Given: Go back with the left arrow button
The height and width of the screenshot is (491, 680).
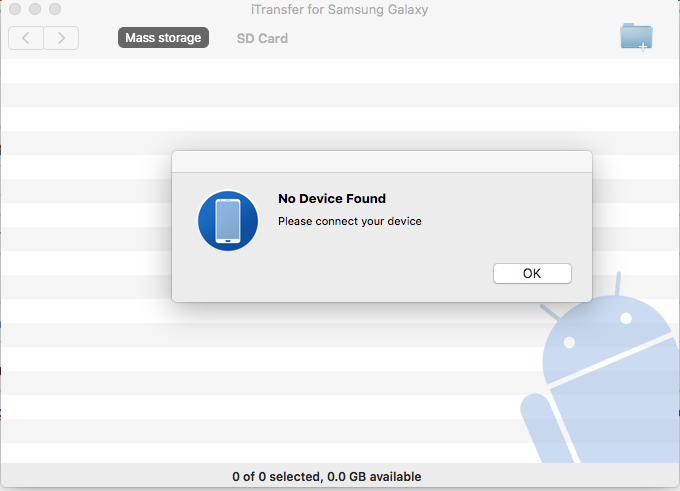Looking at the screenshot, I should pos(26,38).
